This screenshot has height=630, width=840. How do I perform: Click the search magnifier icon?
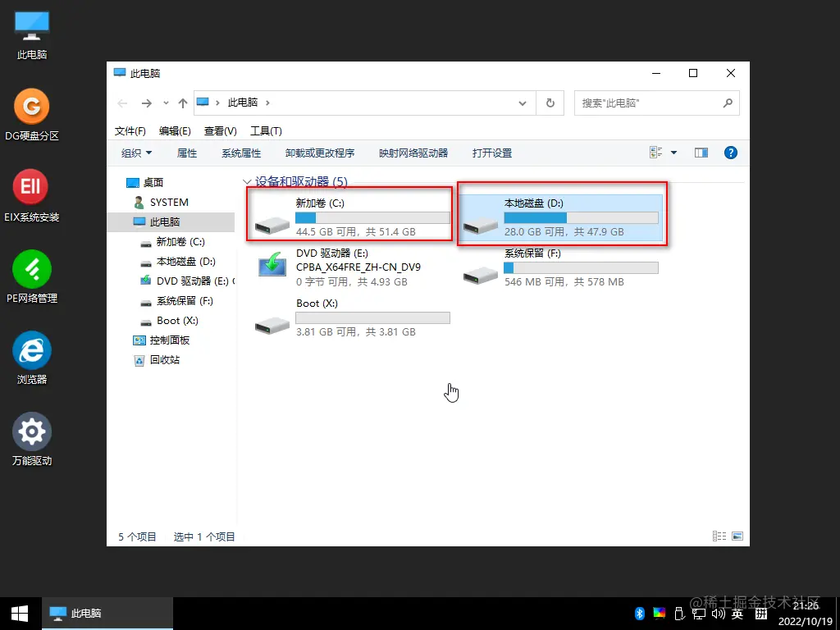click(x=728, y=103)
